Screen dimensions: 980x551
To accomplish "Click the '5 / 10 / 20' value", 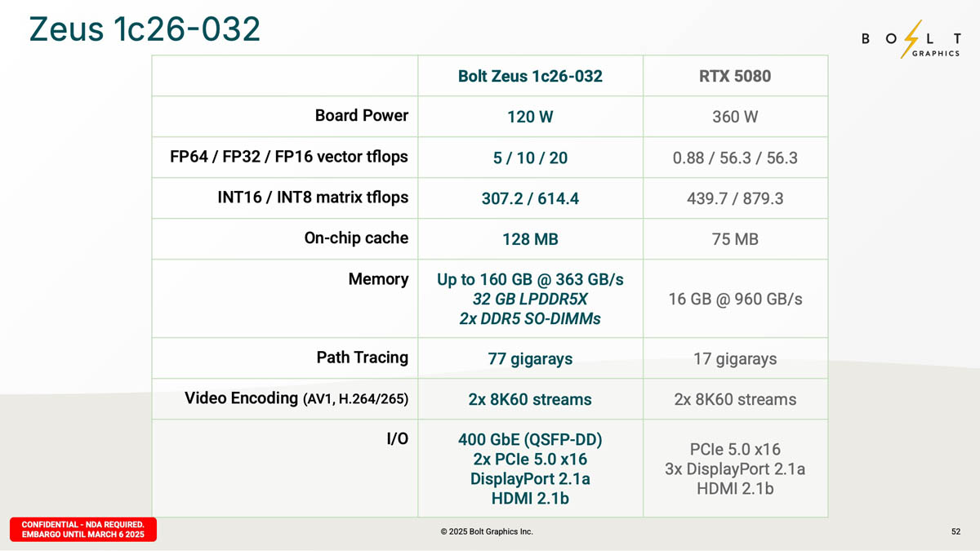I will click(x=530, y=158).
